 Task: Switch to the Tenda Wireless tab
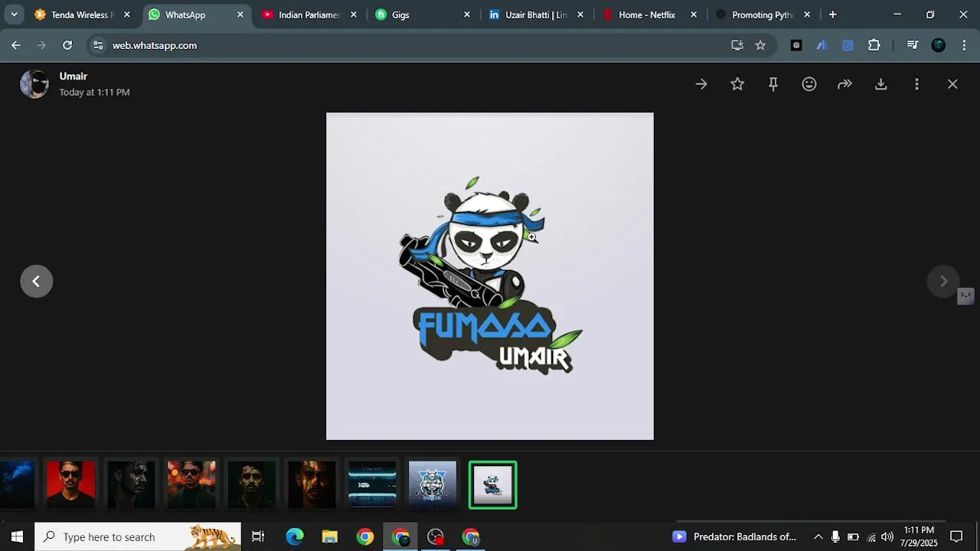tap(81, 15)
